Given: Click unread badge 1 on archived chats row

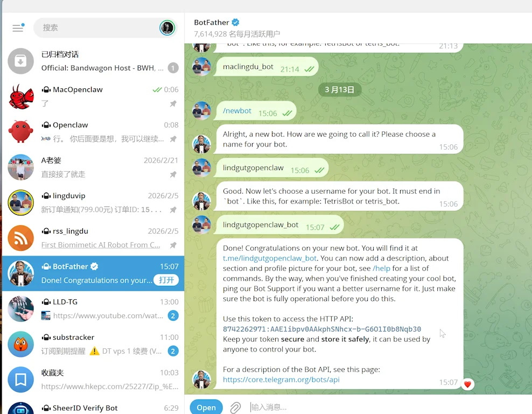Looking at the screenshot, I should [x=173, y=68].
